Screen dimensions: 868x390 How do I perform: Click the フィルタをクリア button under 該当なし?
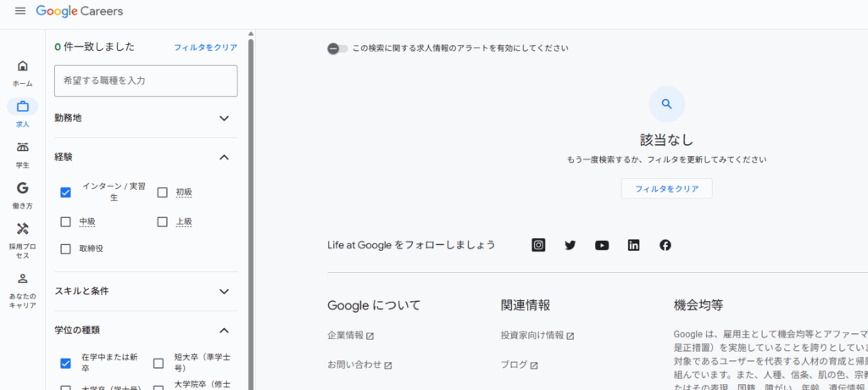666,188
